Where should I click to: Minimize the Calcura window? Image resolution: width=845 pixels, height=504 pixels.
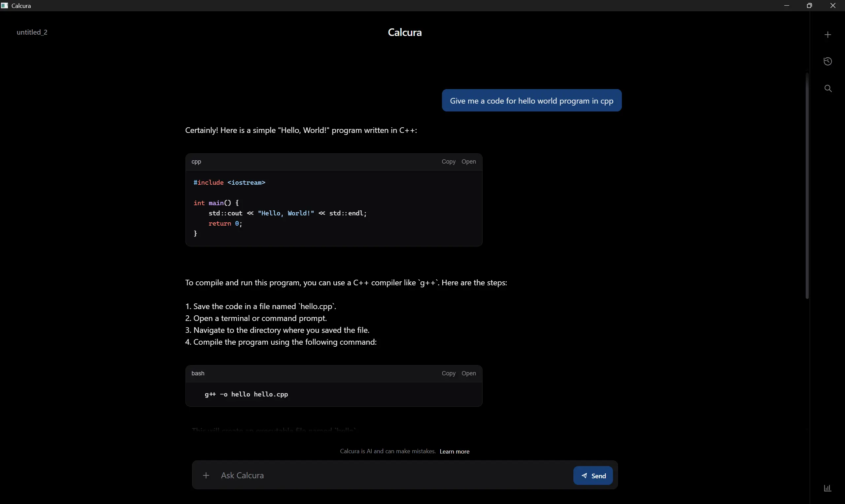click(787, 5)
